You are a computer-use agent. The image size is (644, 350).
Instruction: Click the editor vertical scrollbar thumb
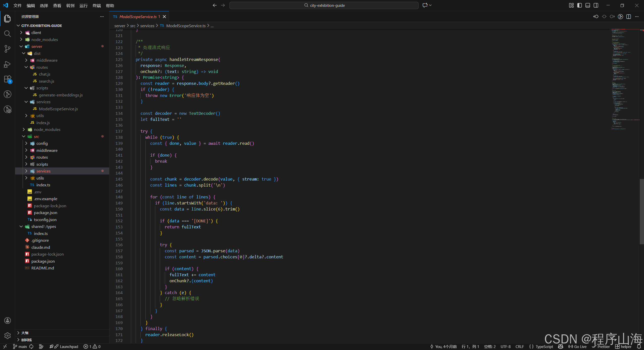pos(642,212)
